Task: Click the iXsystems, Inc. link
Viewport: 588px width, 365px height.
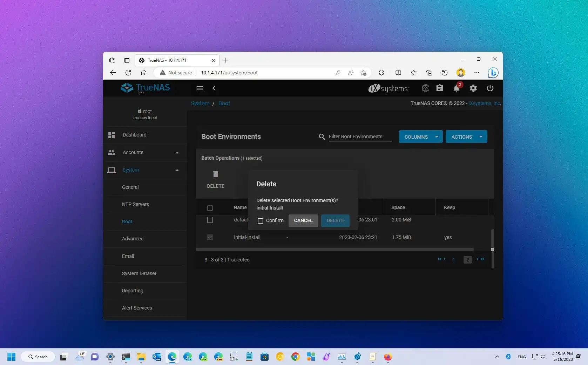Action: (484, 103)
